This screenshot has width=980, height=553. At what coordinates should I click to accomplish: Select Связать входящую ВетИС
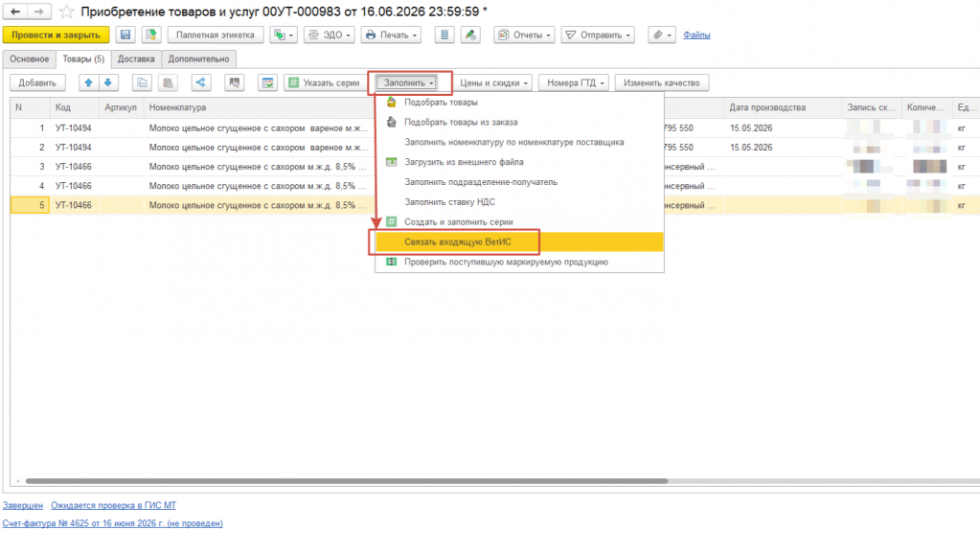point(519,242)
